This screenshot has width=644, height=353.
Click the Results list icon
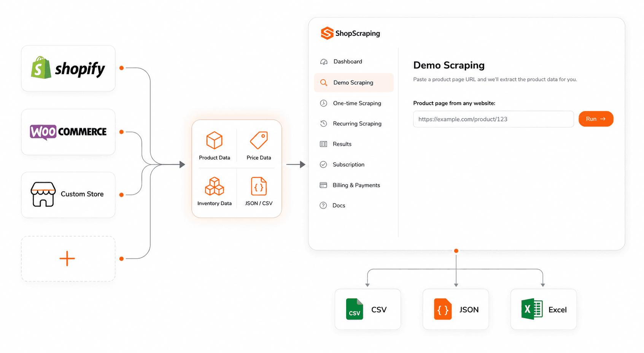(x=323, y=144)
